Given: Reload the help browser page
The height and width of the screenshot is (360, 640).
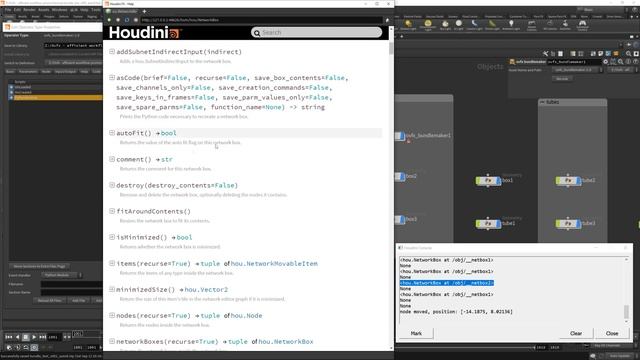Looking at the screenshot, I should (x=127, y=20).
